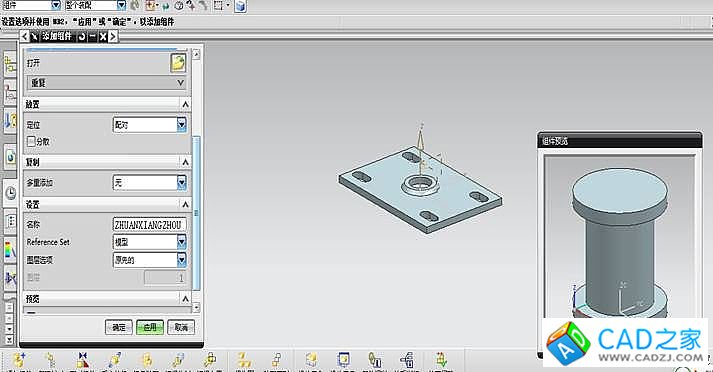Click the reset arrow in the dialog title bar

click(x=82, y=37)
